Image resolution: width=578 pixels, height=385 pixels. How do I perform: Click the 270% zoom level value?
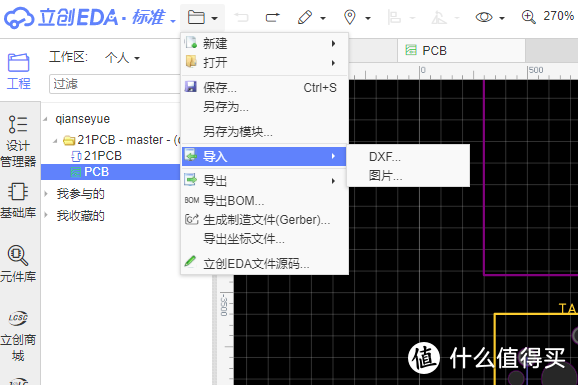[x=558, y=16]
